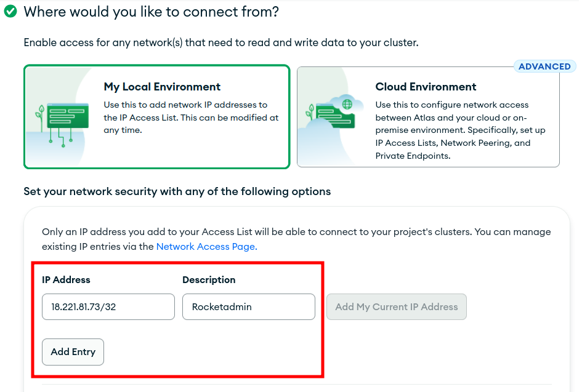
Task: Click the 'Set your network security' heading
Action: click(177, 191)
